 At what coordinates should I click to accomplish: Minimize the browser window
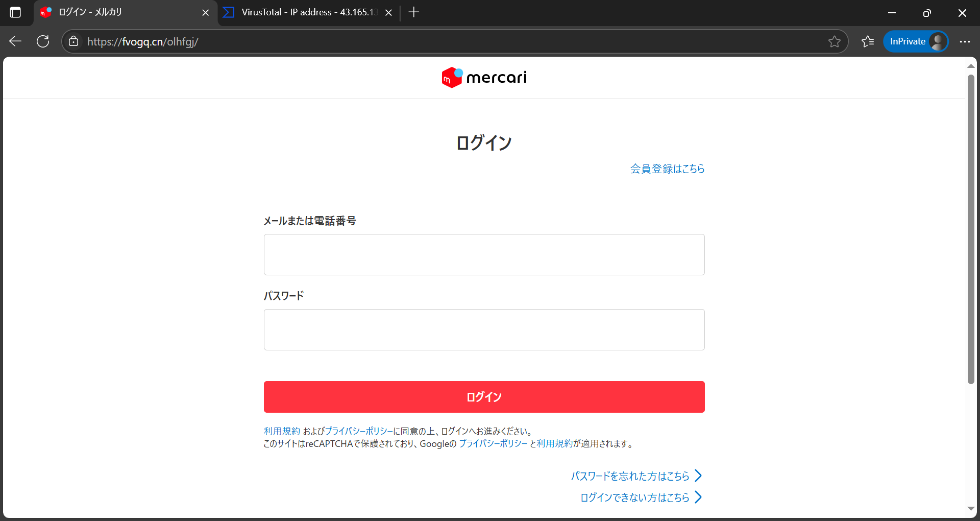[892, 13]
